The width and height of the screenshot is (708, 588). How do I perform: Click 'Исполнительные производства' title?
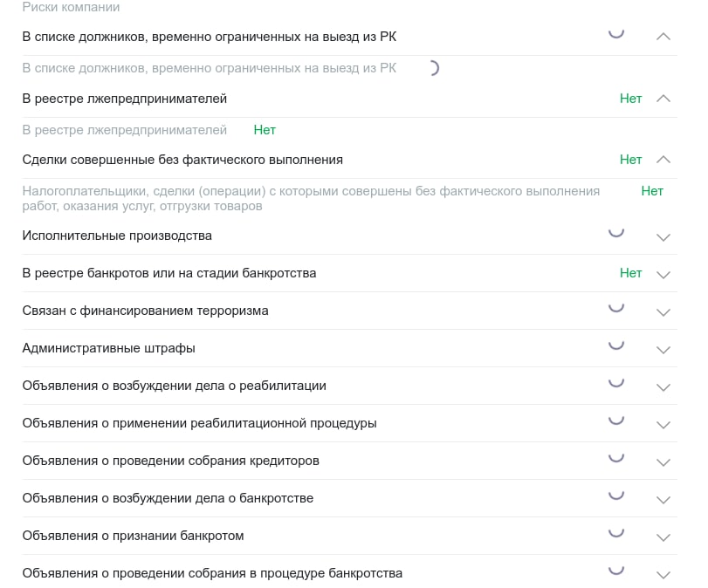(x=117, y=236)
